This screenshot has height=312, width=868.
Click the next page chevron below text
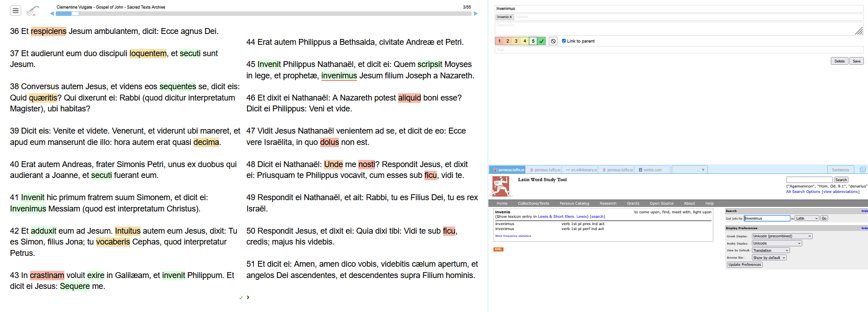pos(248,298)
